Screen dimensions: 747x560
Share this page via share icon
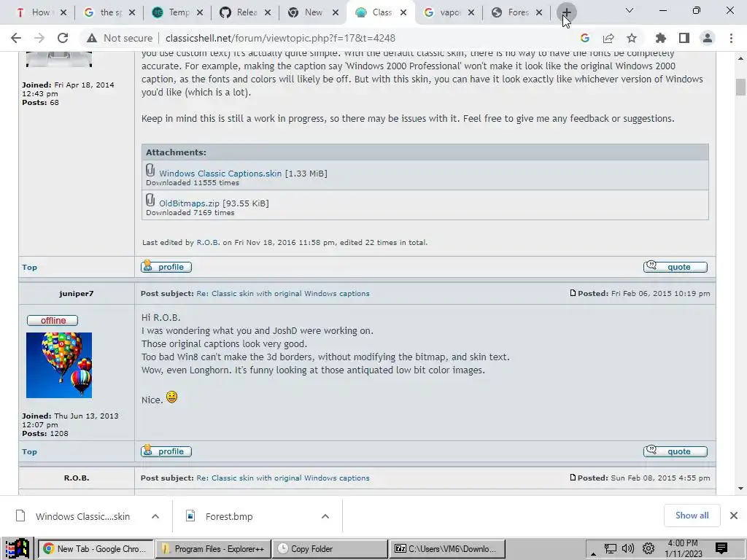pos(608,38)
